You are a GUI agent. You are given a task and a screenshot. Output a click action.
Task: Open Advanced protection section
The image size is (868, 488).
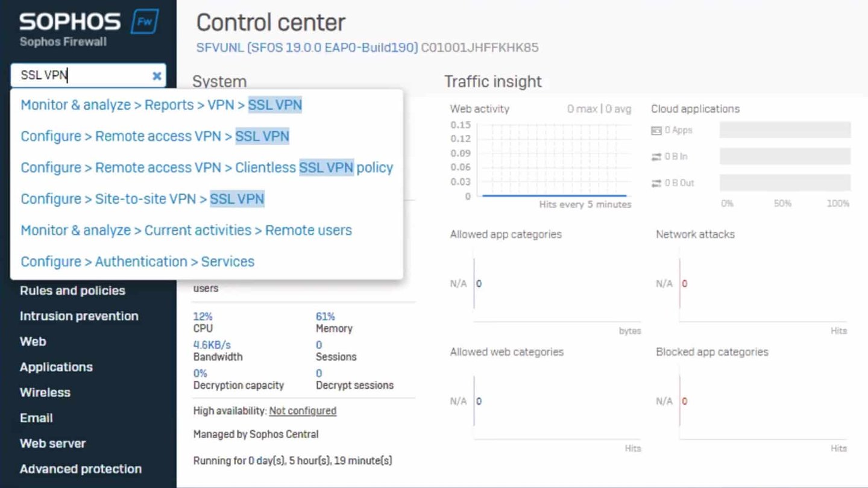(x=81, y=469)
